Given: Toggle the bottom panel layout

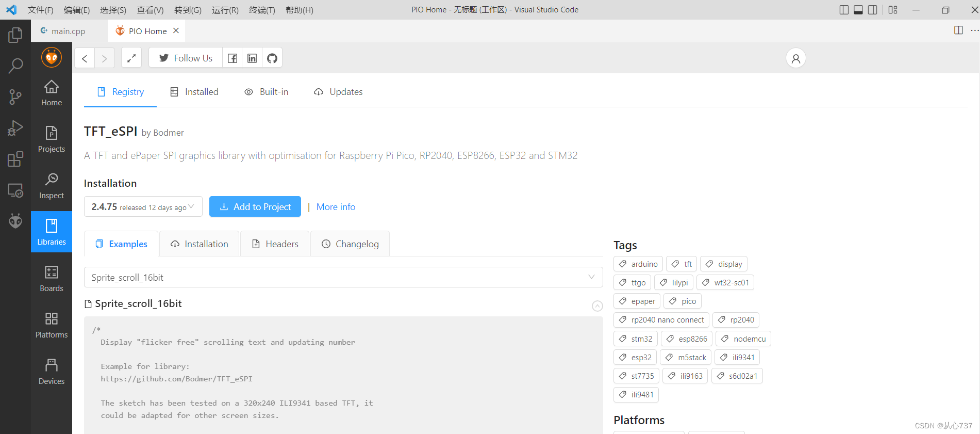Looking at the screenshot, I should (858, 10).
